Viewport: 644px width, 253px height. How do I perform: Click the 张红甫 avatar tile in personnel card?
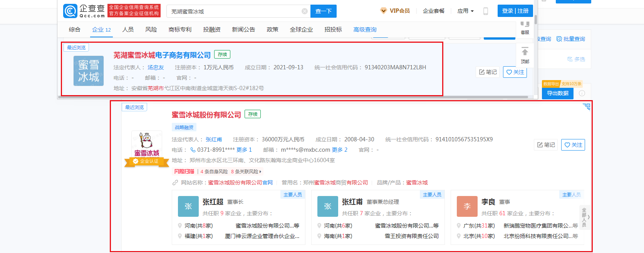(328, 206)
